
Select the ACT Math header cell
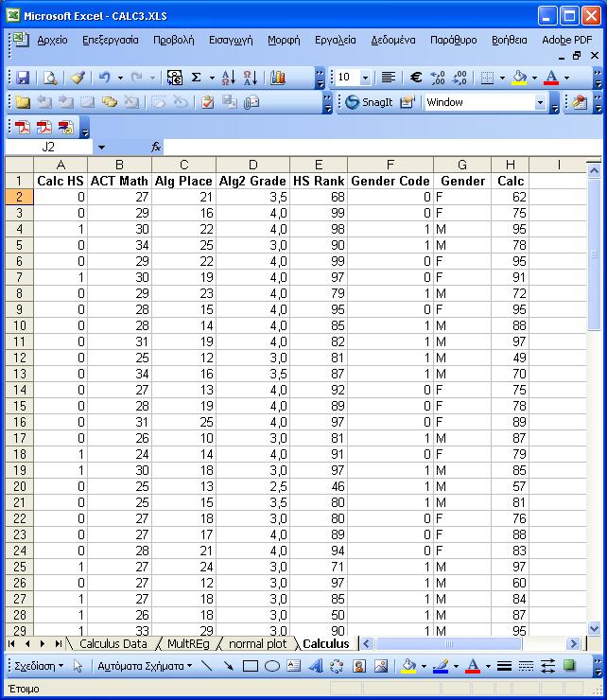pyautogui.click(x=119, y=181)
